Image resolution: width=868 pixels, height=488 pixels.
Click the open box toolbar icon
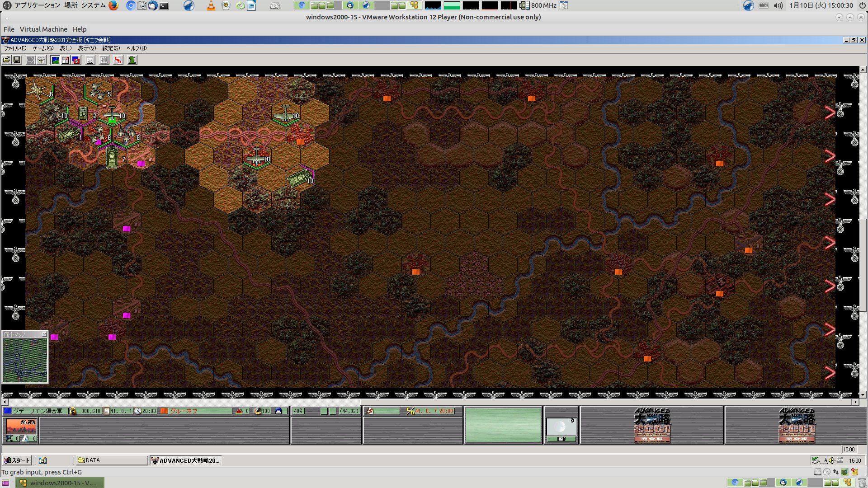pos(41,60)
